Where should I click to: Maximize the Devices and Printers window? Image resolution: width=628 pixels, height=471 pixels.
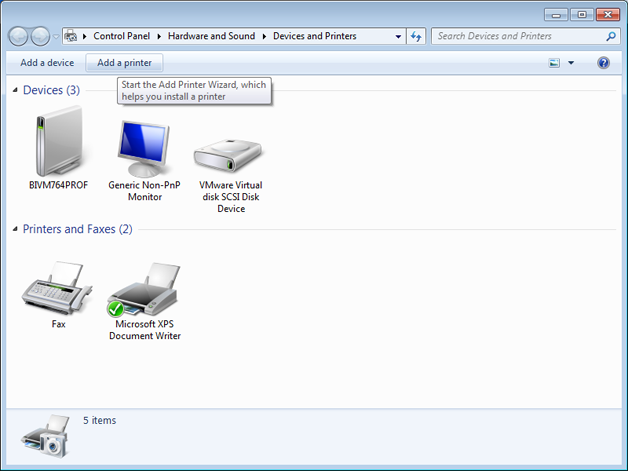point(582,15)
